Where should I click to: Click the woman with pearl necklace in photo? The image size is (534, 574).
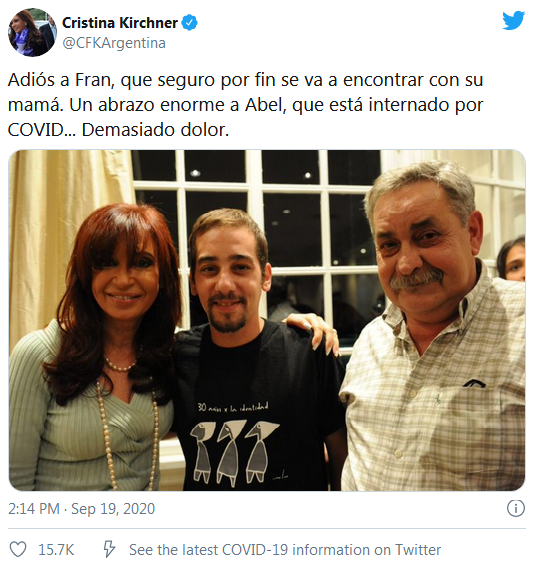pos(93,348)
